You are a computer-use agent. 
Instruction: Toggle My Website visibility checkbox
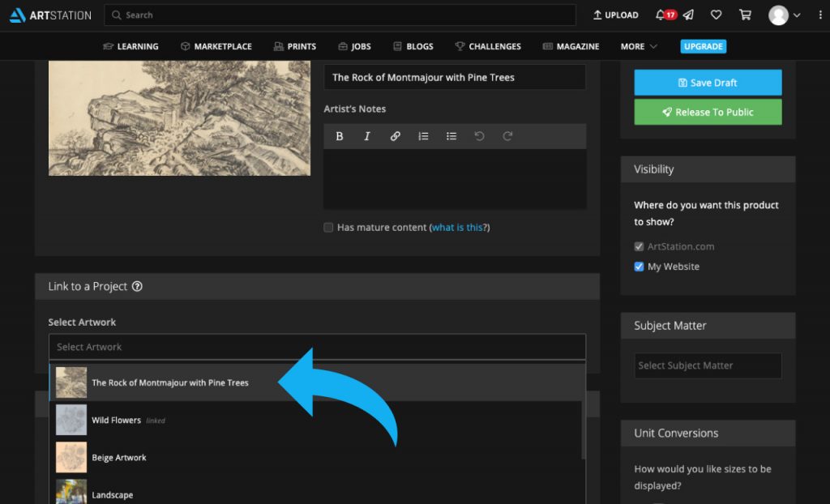click(639, 267)
